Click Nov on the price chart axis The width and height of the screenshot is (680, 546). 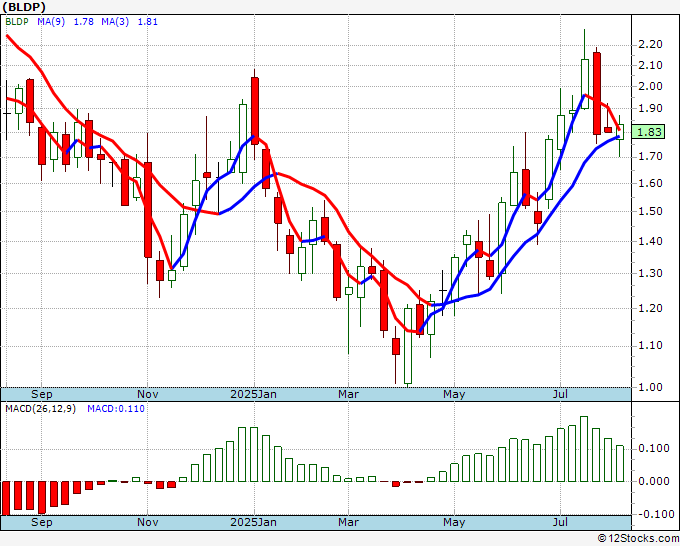click(147, 394)
